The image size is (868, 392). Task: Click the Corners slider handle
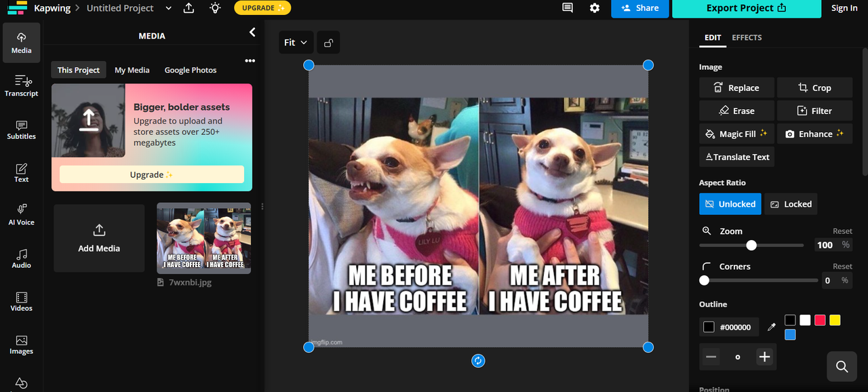coord(705,280)
